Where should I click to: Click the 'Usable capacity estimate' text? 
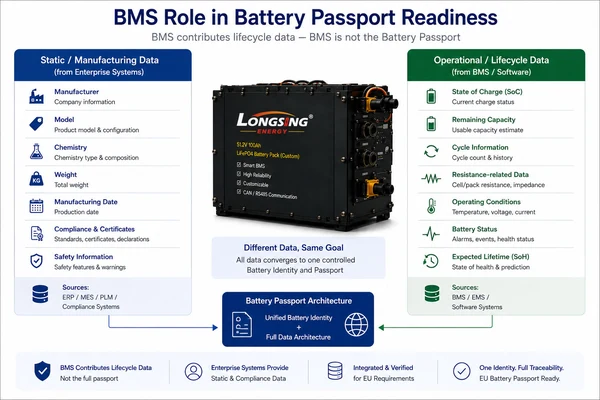pyautogui.click(x=488, y=130)
